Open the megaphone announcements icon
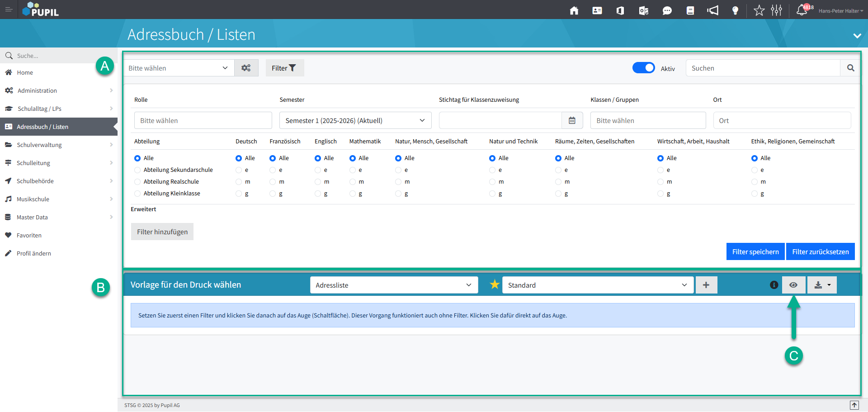Image resolution: width=868 pixels, height=412 pixels. (713, 10)
